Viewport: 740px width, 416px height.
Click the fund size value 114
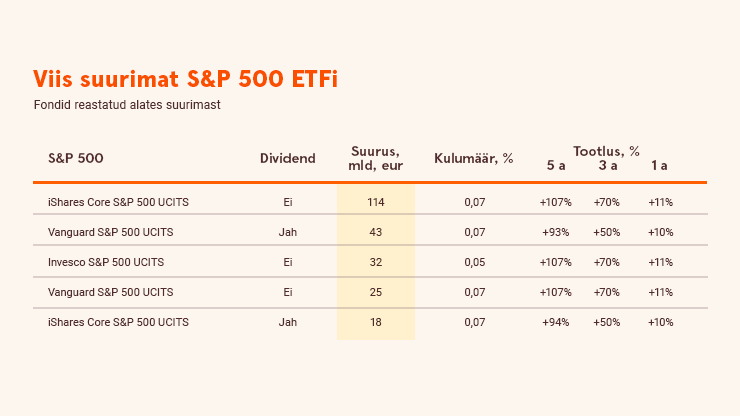[x=376, y=202]
